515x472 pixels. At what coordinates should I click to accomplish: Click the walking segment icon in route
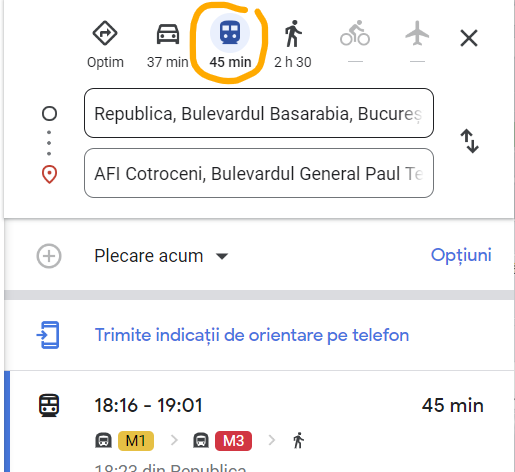pos(298,440)
